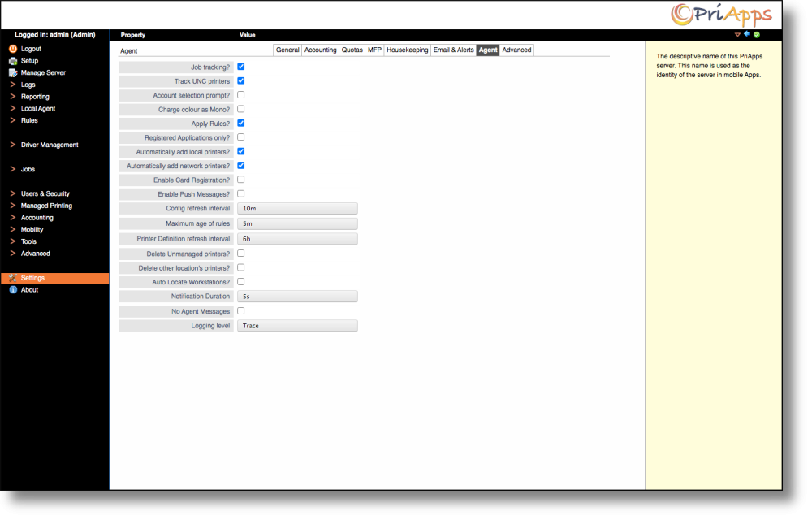
Task: Open the Housekeeping tab
Action: tap(407, 50)
